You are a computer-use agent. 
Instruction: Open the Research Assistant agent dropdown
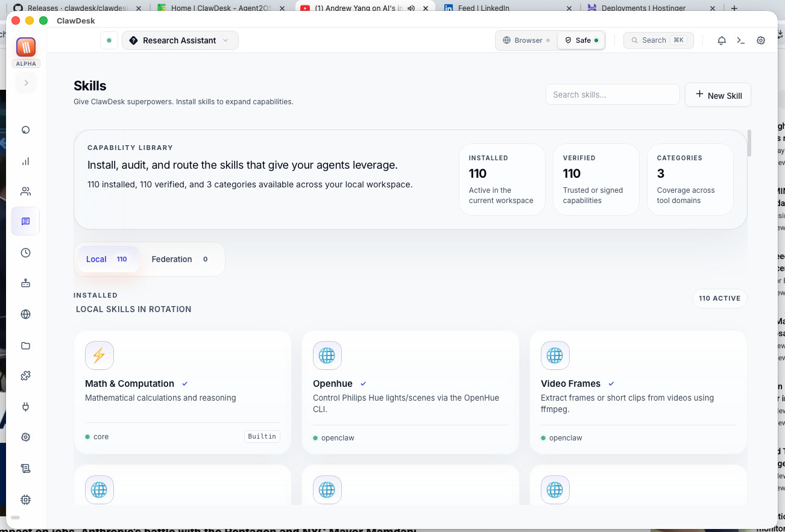coord(180,40)
